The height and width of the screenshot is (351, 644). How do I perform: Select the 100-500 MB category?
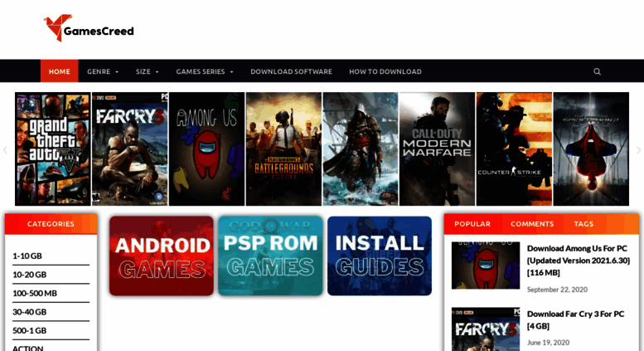35,293
